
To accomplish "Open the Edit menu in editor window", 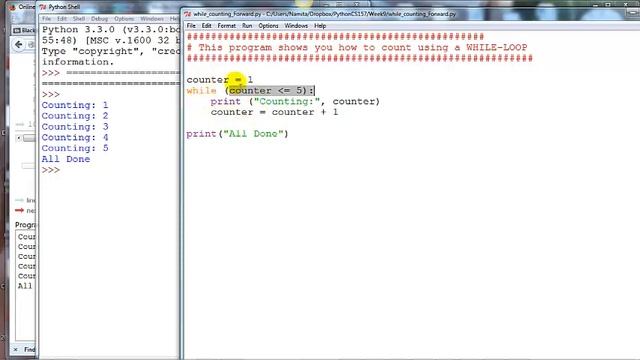I will pos(207,26).
